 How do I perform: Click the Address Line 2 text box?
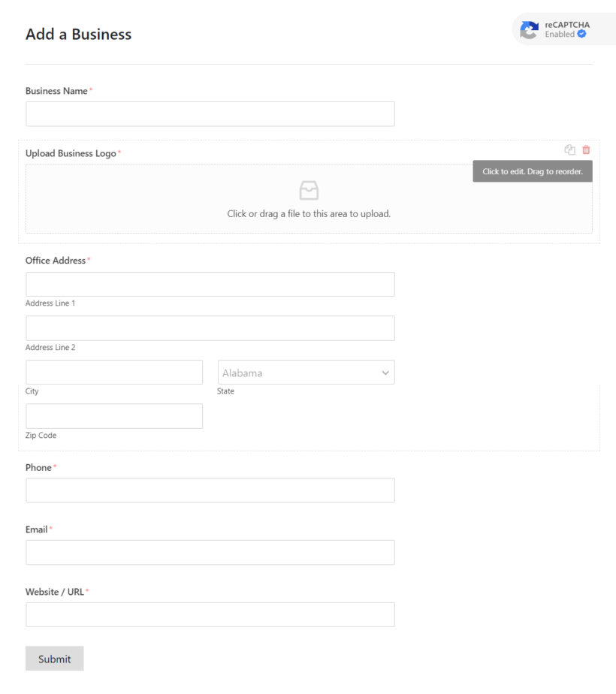[x=210, y=328]
